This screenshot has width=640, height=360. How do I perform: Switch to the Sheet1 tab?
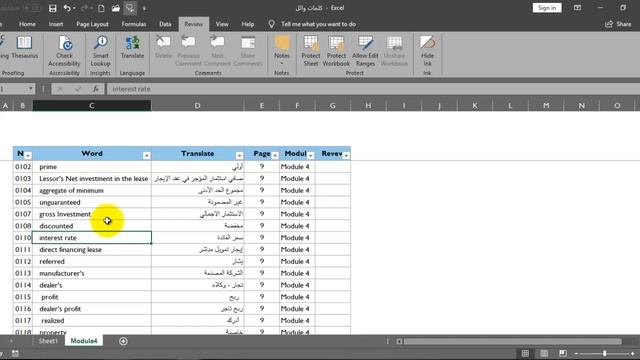coord(48,341)
